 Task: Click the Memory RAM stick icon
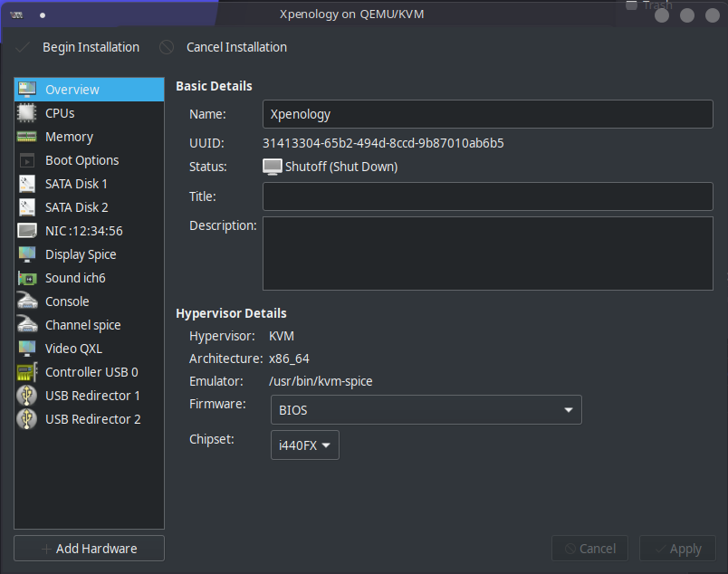[27, 137]
